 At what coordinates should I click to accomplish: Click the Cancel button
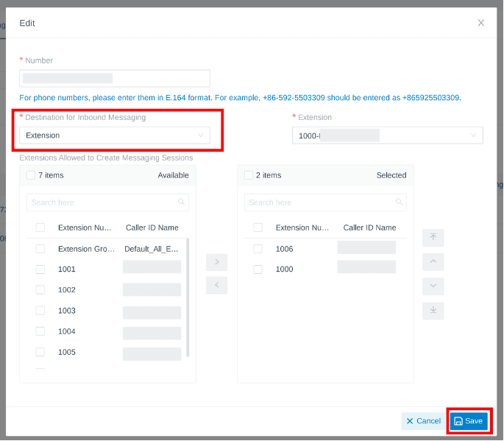click(424, 421)
